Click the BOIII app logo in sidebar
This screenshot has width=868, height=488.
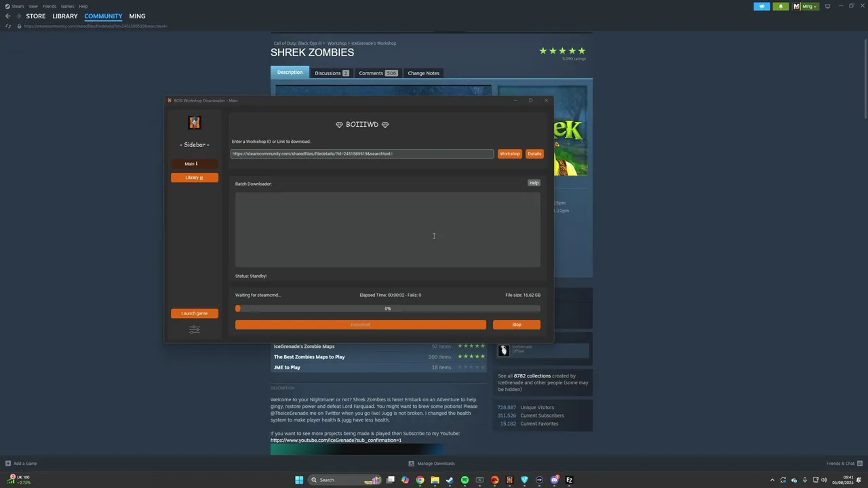point(195,123)
